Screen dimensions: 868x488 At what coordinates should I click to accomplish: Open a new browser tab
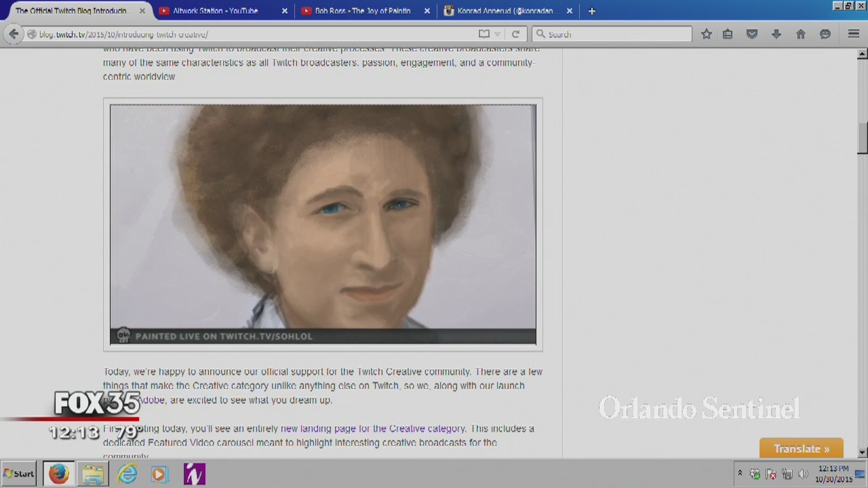coord(592,11)
